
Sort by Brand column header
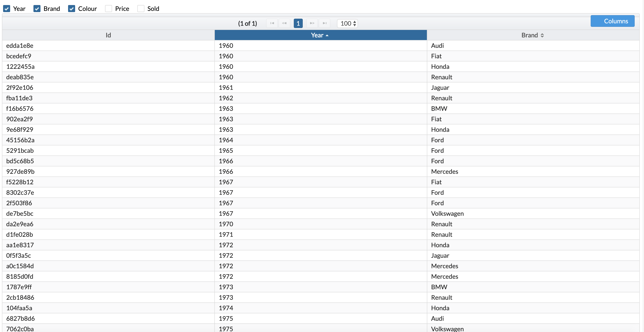(533, 35)
